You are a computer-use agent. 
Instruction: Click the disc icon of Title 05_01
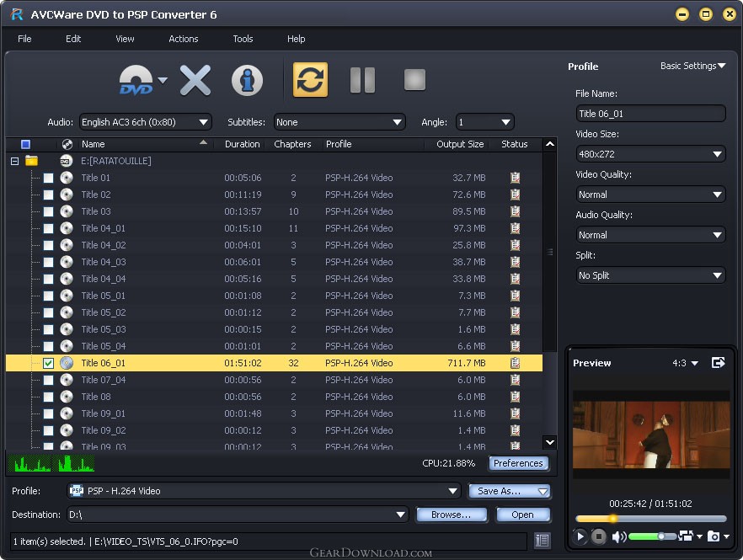[67, 296]
